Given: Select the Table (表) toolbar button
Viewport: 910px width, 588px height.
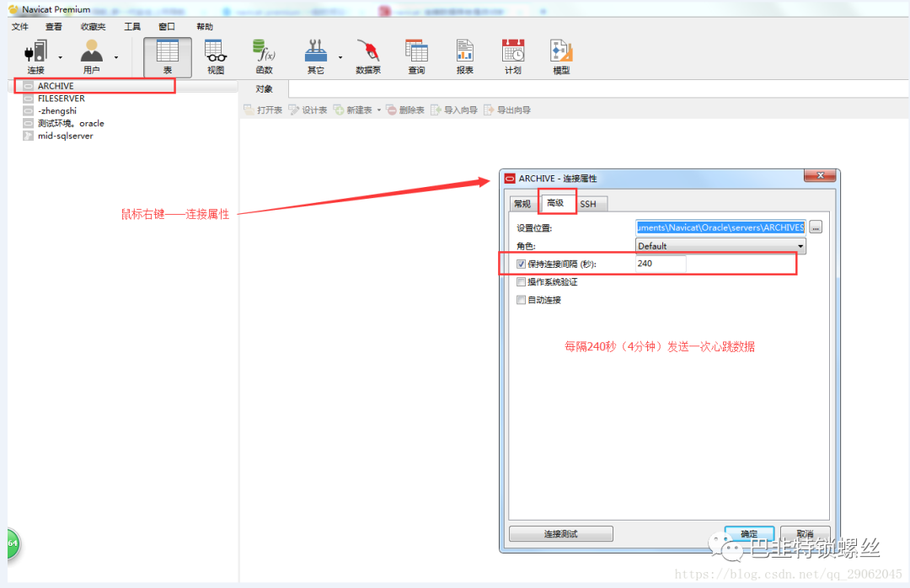Looking at the screenshot, I should [x=167, y=57].
